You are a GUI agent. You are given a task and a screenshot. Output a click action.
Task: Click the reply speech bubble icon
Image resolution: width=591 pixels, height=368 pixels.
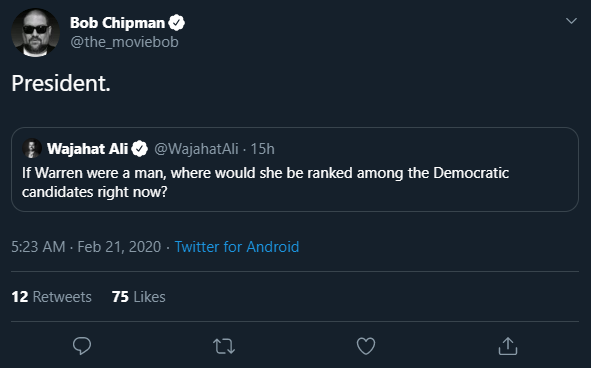coord(82,346)
